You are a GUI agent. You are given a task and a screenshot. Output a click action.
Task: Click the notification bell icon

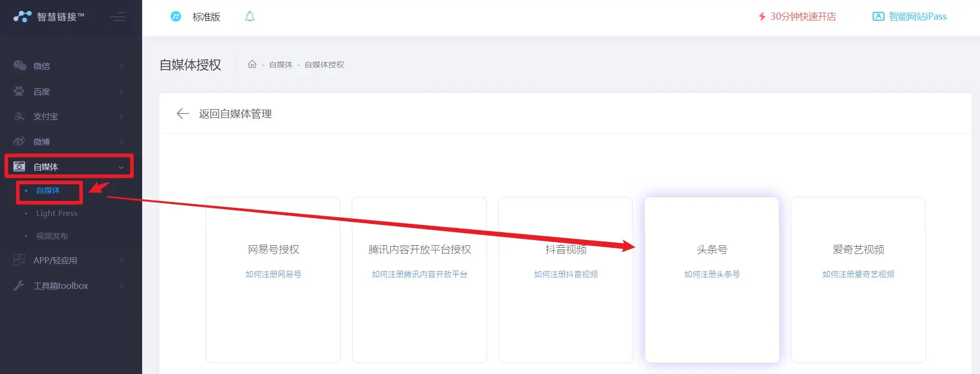tap(250, 17)
